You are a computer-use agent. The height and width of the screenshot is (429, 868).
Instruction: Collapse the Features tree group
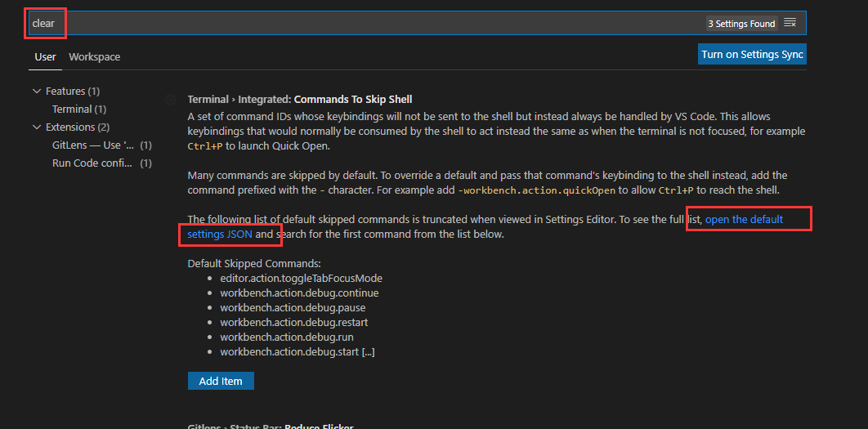(37, 91)
